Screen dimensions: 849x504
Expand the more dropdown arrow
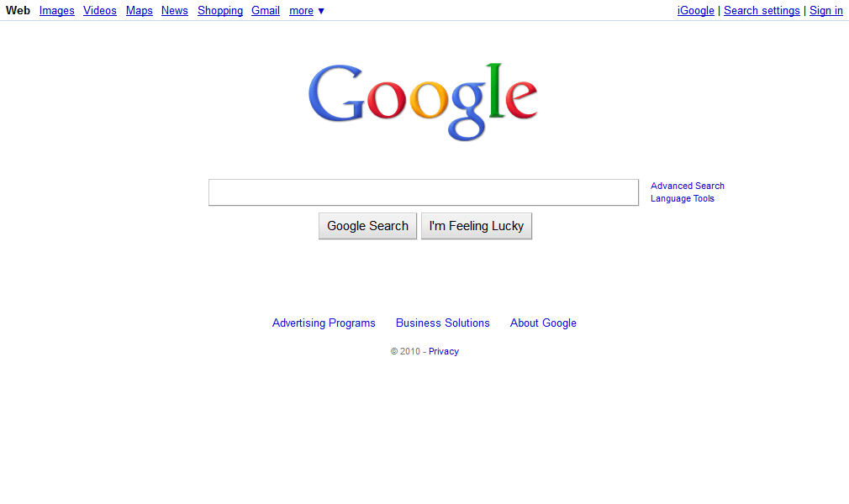321,11
